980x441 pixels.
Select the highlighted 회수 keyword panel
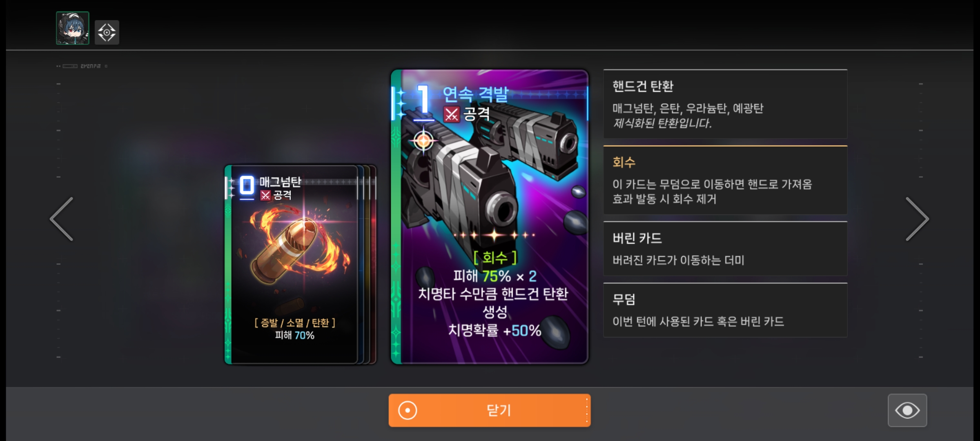click(x=725, y=180)
